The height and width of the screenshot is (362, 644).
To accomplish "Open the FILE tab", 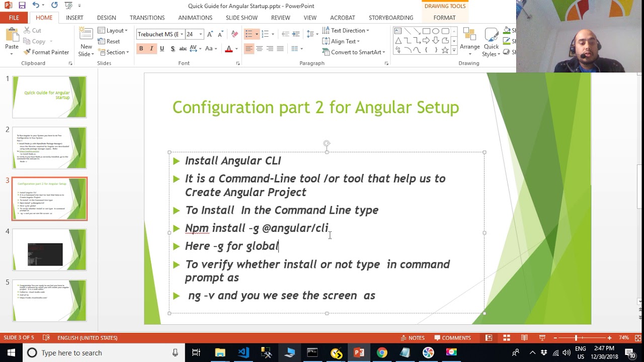I will pos(14,18).
